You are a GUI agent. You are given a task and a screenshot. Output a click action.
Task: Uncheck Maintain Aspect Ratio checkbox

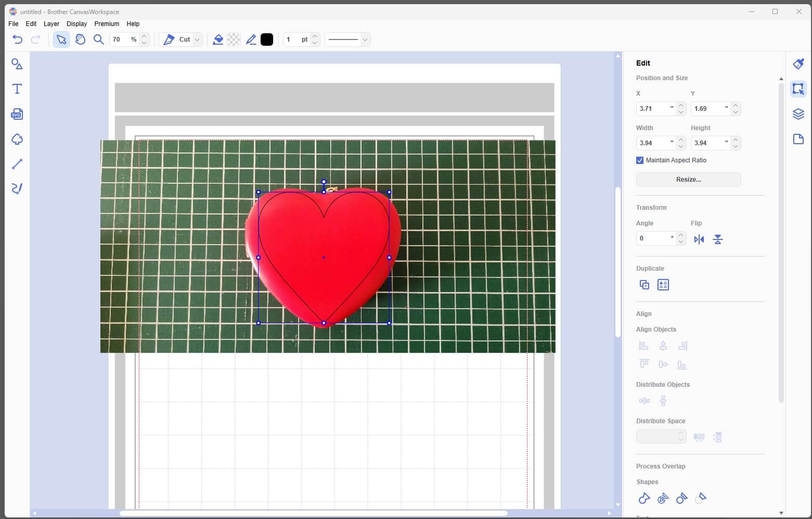[x=640, y=160]
